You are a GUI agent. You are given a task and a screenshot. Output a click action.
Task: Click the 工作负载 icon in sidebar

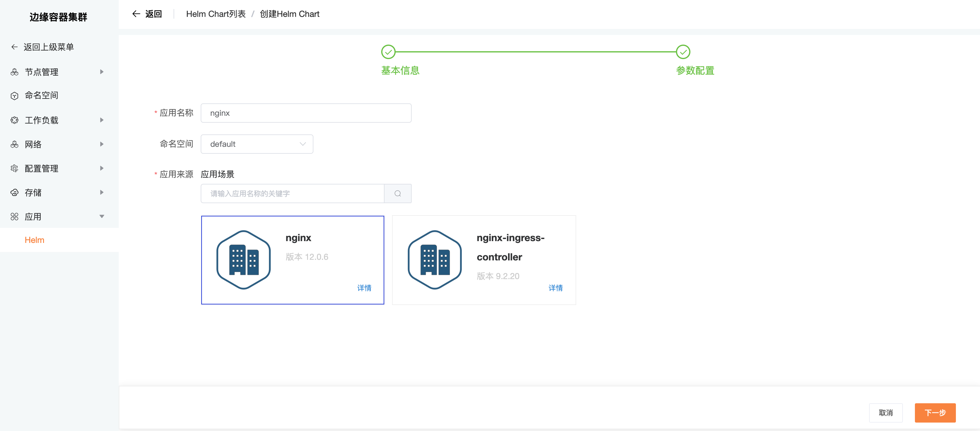pos(14,120)
